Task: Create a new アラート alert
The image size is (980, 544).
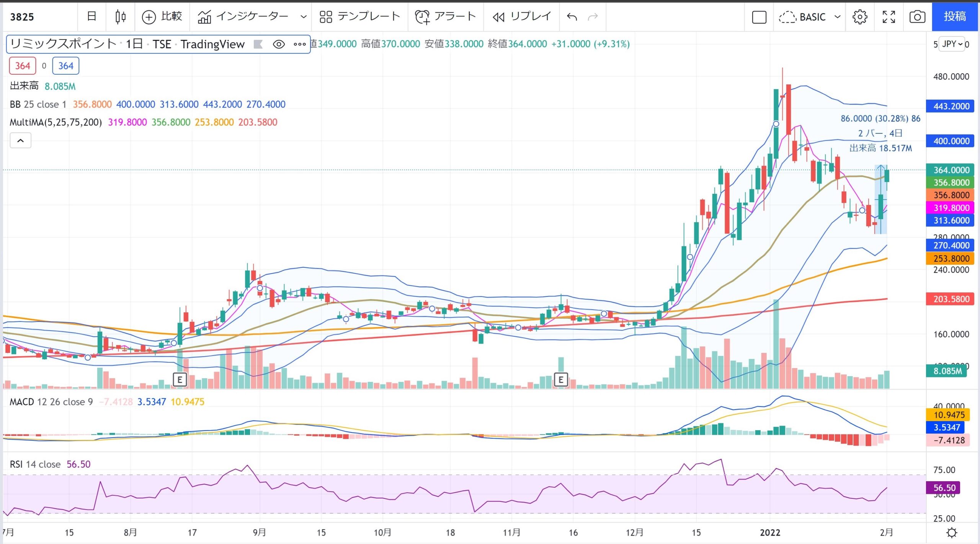Action: coord(445,16)
